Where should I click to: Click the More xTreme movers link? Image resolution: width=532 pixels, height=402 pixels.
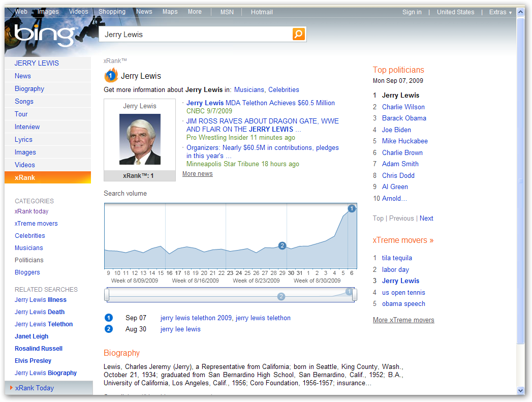403,320
